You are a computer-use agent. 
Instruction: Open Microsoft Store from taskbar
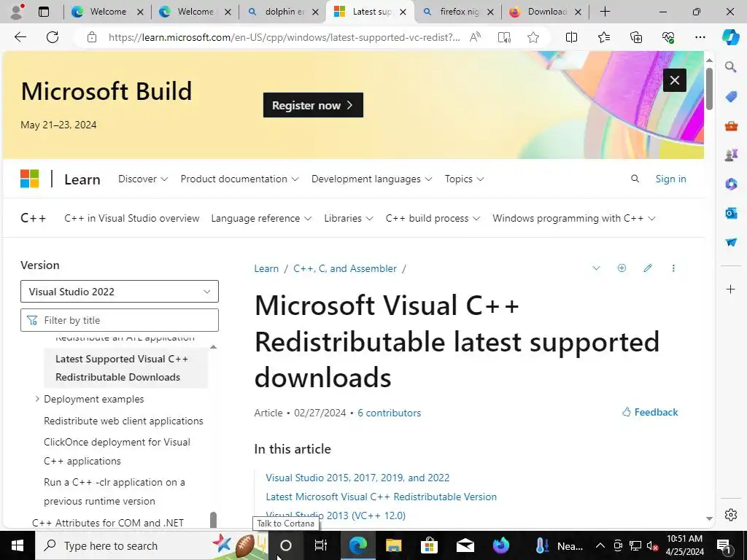click(x=429, y=545)
